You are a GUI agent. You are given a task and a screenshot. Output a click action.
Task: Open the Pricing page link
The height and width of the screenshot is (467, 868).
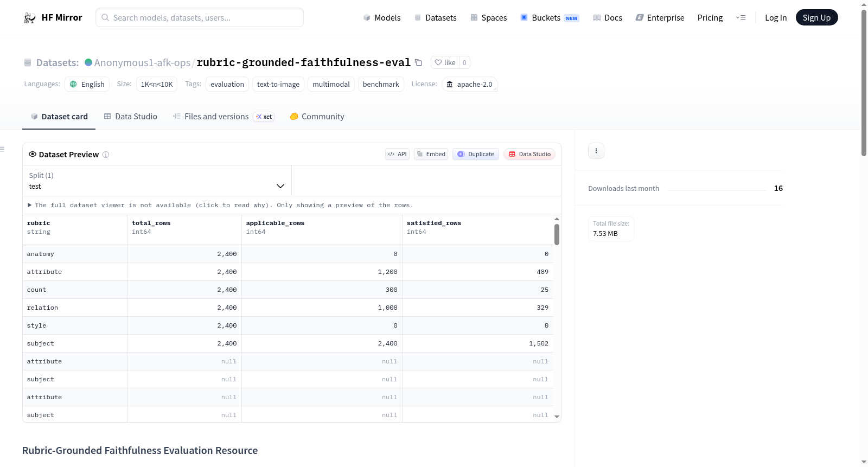tap(710, 18)
